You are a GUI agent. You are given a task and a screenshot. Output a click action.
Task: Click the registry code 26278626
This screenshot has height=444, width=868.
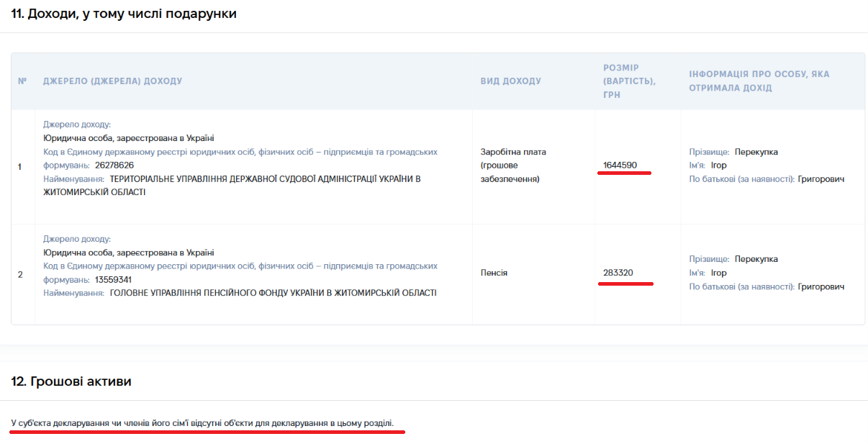coord(114,166)
